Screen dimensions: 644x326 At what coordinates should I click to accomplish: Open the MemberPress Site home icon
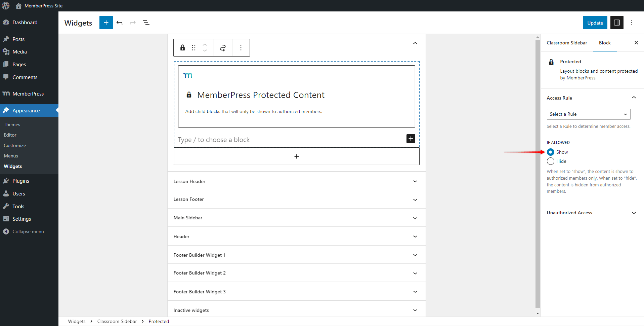pyautogui.click(x=18, y=6)
